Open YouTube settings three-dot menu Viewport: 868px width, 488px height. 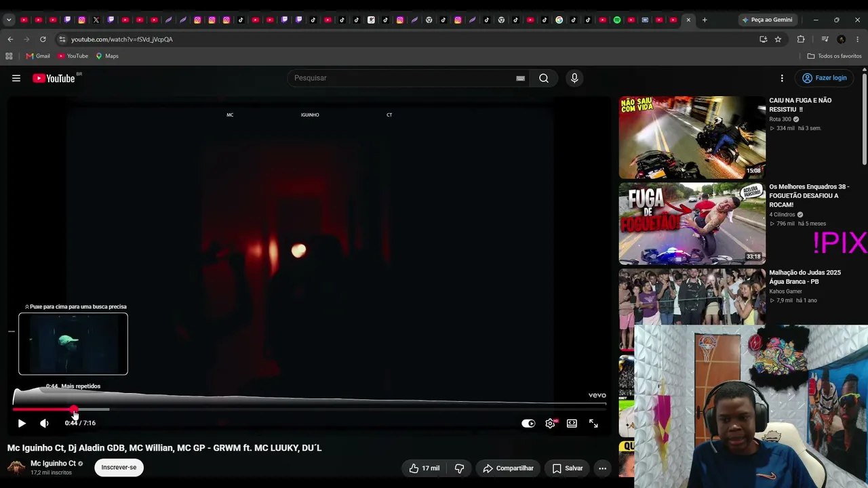click(x=782, y=78)
